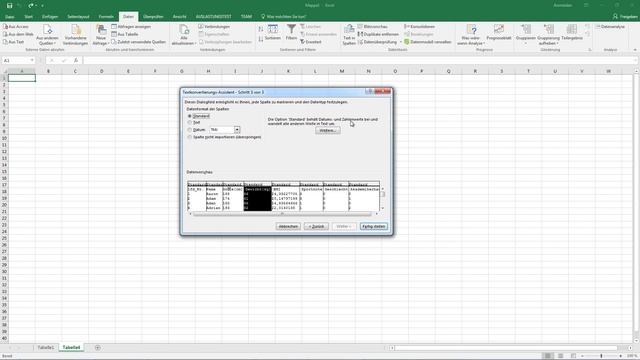Click the Weitere... button
Image resolution: width=640 pixels, height=360 pixels.
click(328, 130)
